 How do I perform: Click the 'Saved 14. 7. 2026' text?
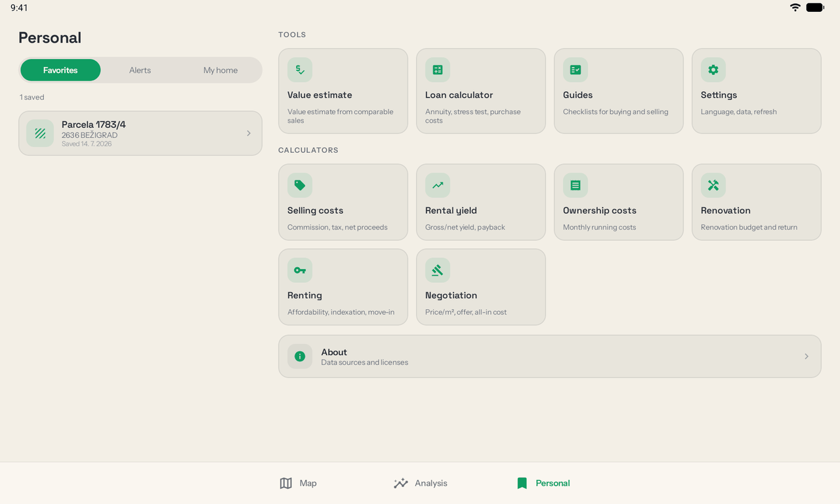click(87, 144)
